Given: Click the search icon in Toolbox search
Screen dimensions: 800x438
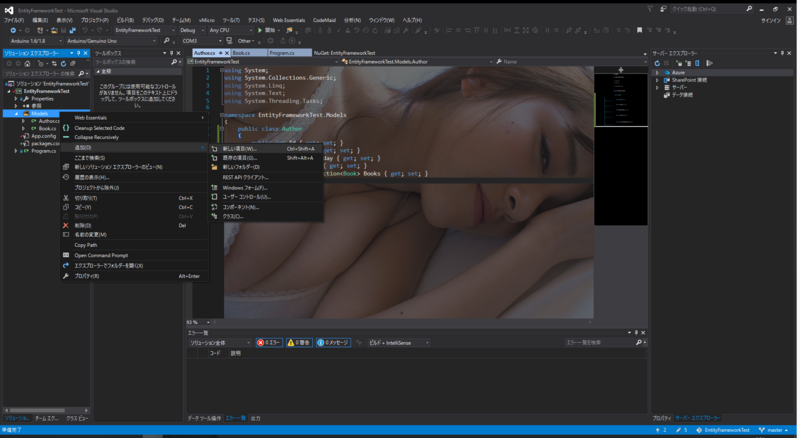Looking at the screenshot, I should pos(174,62).
